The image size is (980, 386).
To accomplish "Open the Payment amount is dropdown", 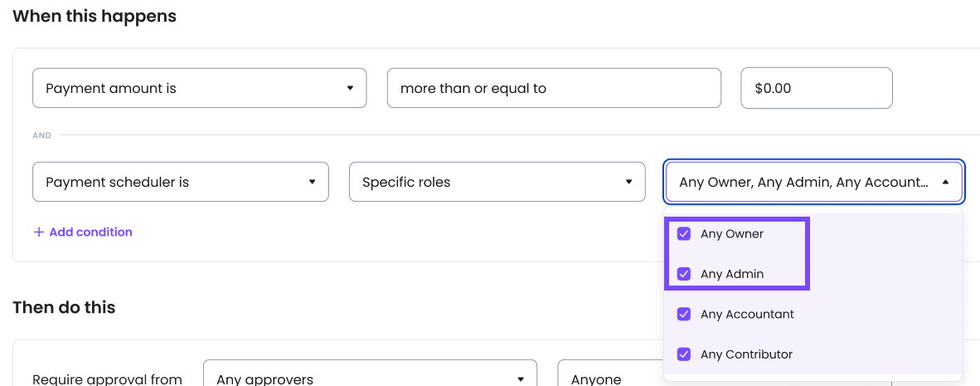I will [199, 88].
